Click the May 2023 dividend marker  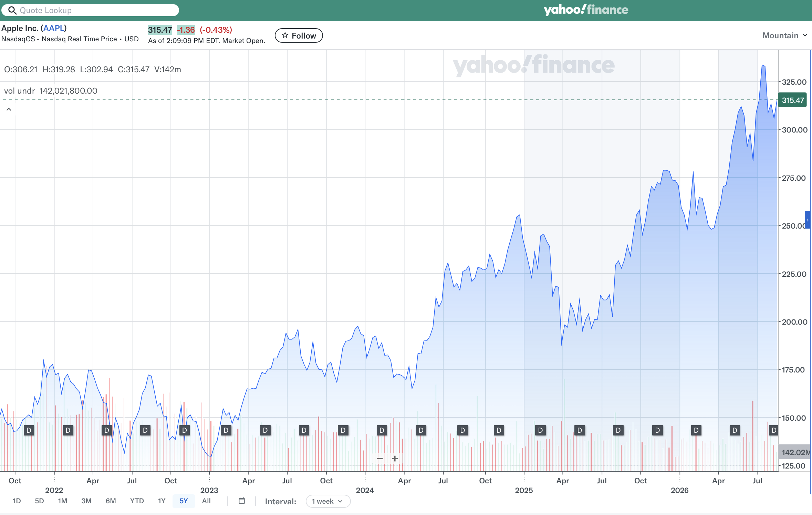point(265,430)
